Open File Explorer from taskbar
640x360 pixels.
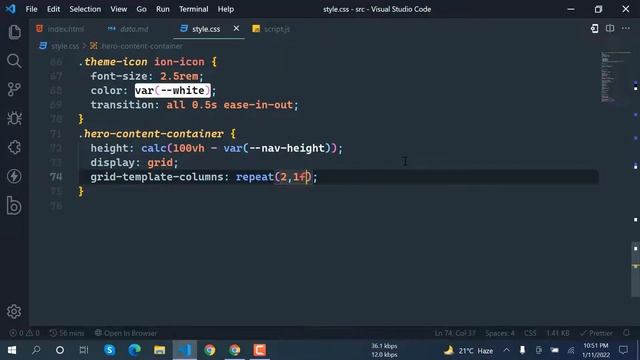click(x=160, y=350)
